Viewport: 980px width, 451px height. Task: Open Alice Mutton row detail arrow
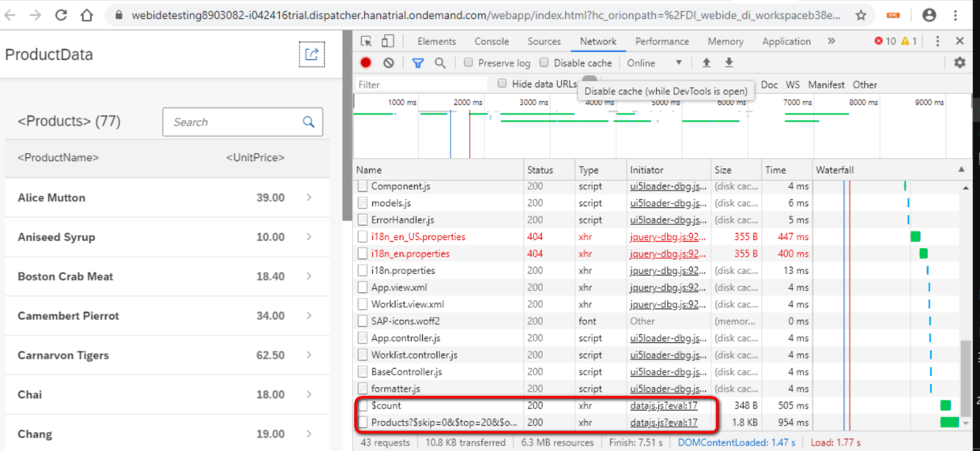pos(309,197)
